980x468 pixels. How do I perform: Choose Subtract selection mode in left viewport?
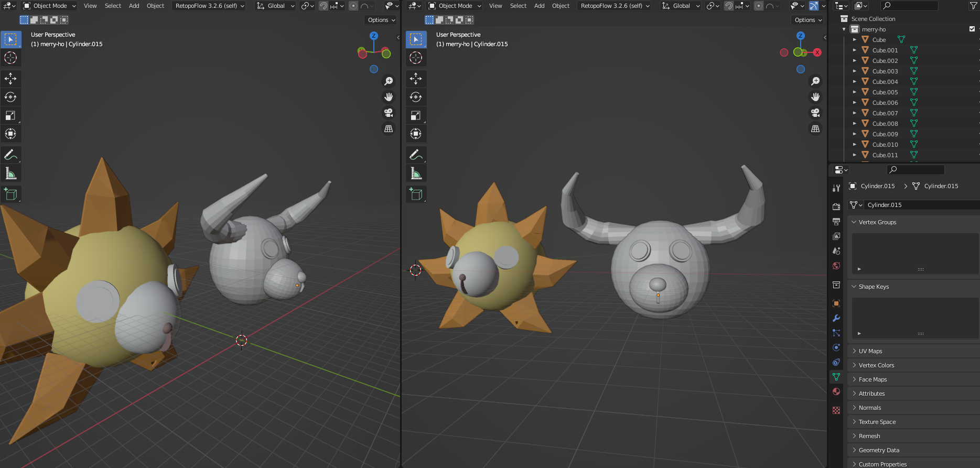point(44,20)
